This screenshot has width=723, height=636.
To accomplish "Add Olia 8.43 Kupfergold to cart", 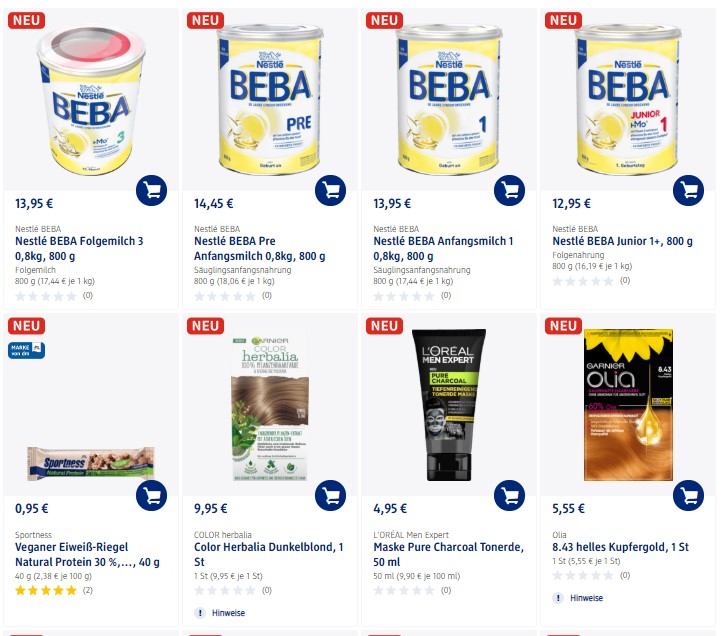I will tap(688, 495).
